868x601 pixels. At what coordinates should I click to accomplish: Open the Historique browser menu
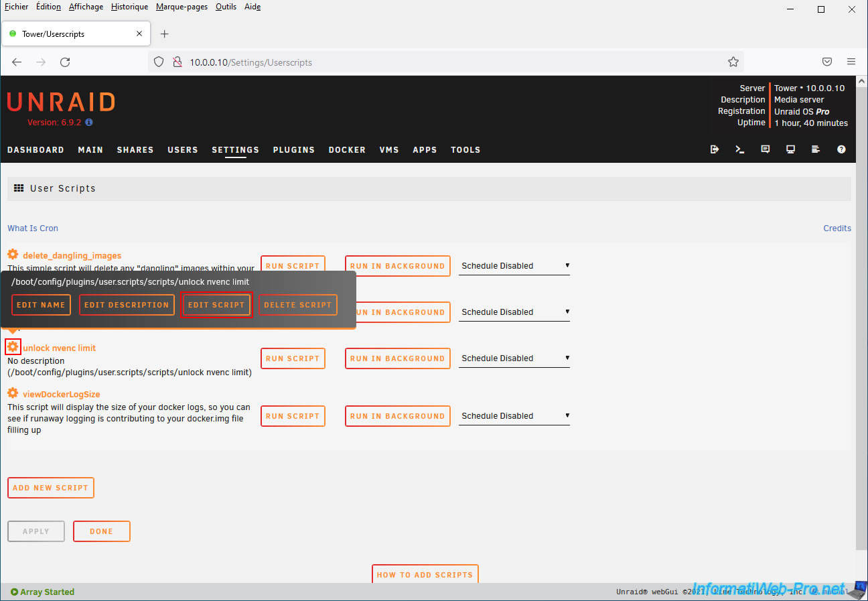pos(129,7)
